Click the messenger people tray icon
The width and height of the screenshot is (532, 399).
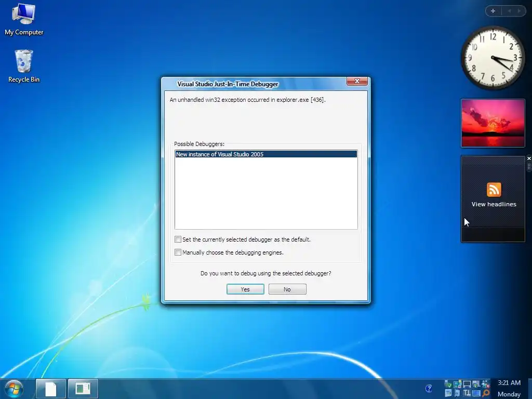[486, 384]
